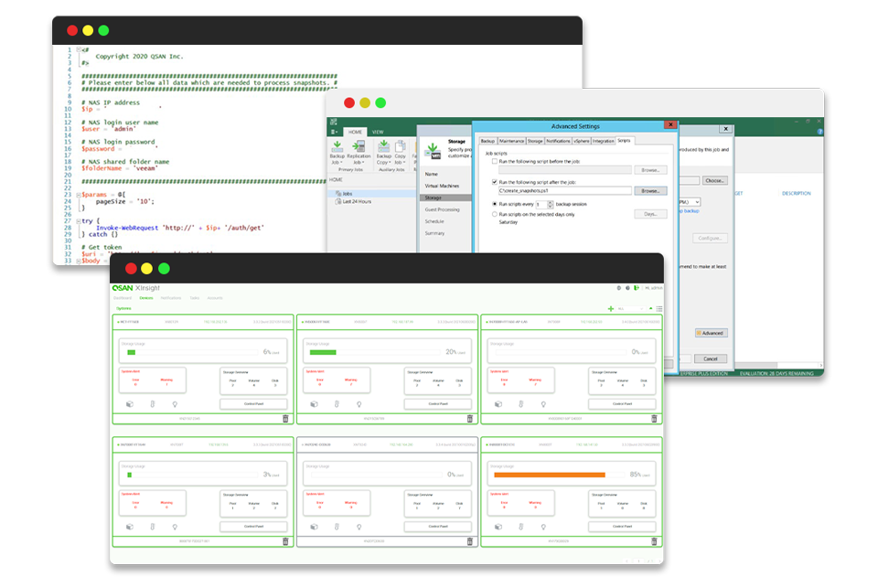Viewport: 878px width, 588px height.
Task: Delete the device card showing 6% used
Action: click(x=285, y=419)
